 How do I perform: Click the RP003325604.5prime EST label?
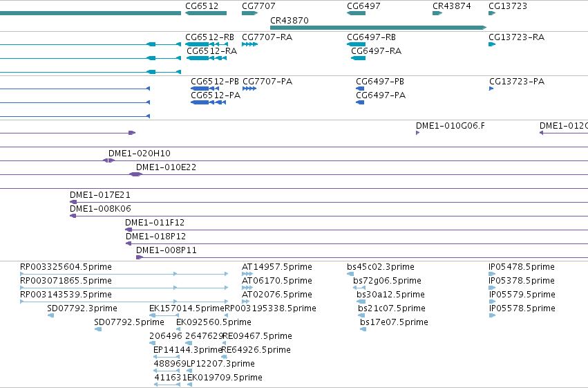coord(66,267)
